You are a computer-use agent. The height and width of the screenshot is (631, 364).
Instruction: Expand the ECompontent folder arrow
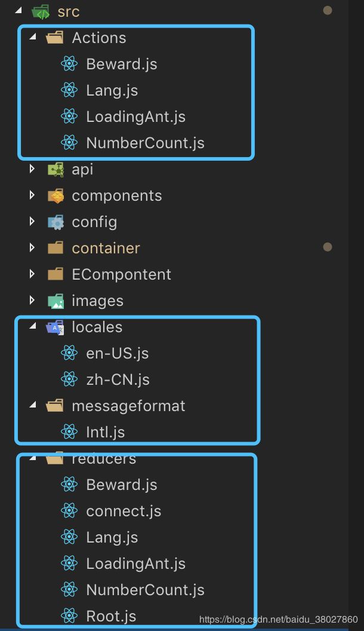click(32, 274)
